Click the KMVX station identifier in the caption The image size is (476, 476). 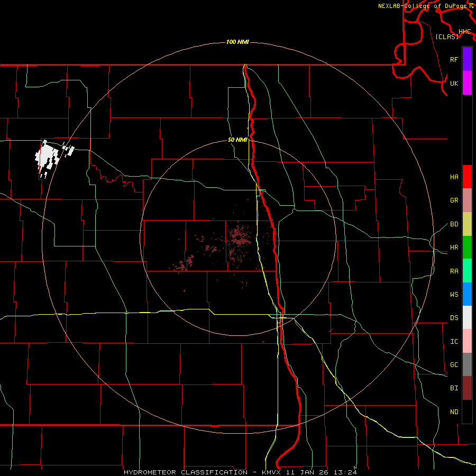click(272, 472)
